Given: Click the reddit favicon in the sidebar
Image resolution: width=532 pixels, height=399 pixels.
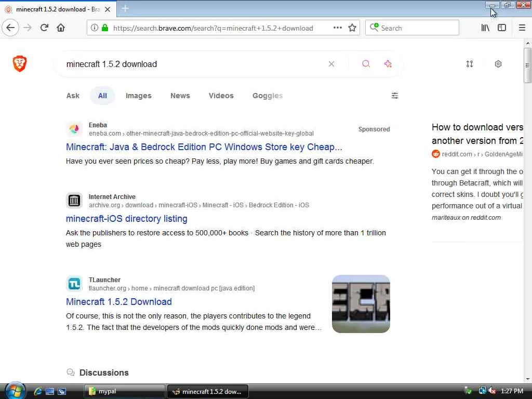Looking at the screenshot, I should tap(436, 154).
